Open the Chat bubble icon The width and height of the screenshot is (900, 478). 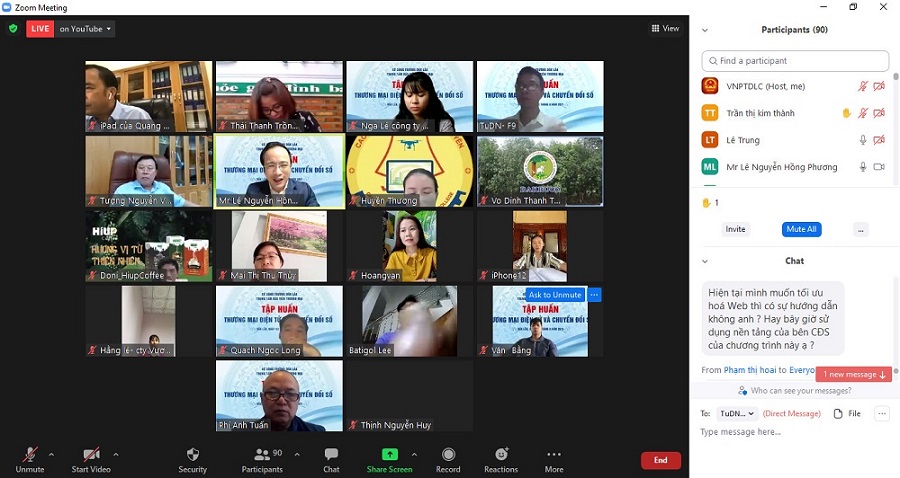point(331,455)
